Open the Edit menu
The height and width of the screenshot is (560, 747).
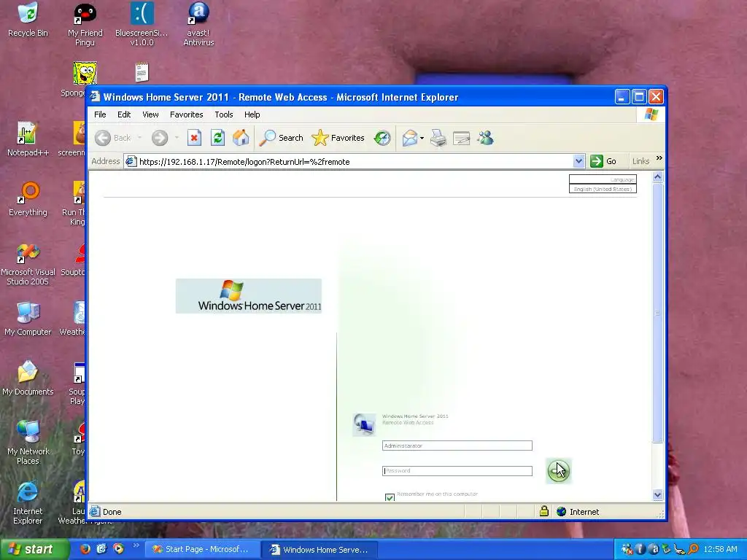point(124,114)
